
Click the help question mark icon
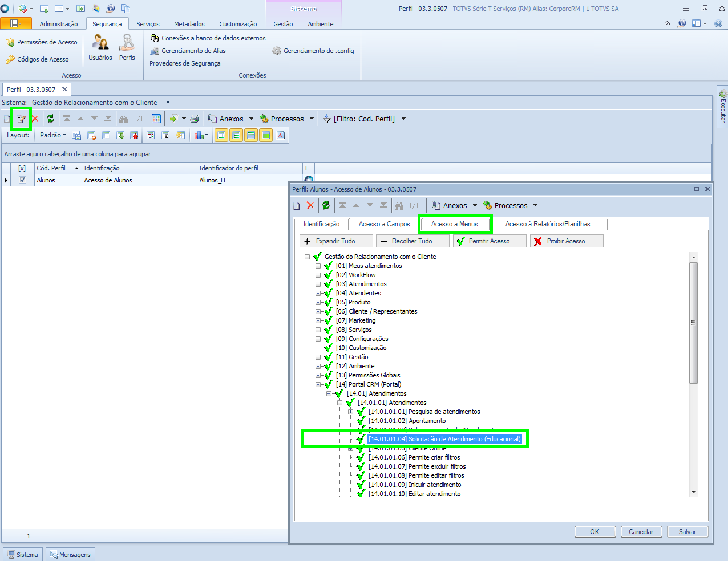click(x=718, y=23)
